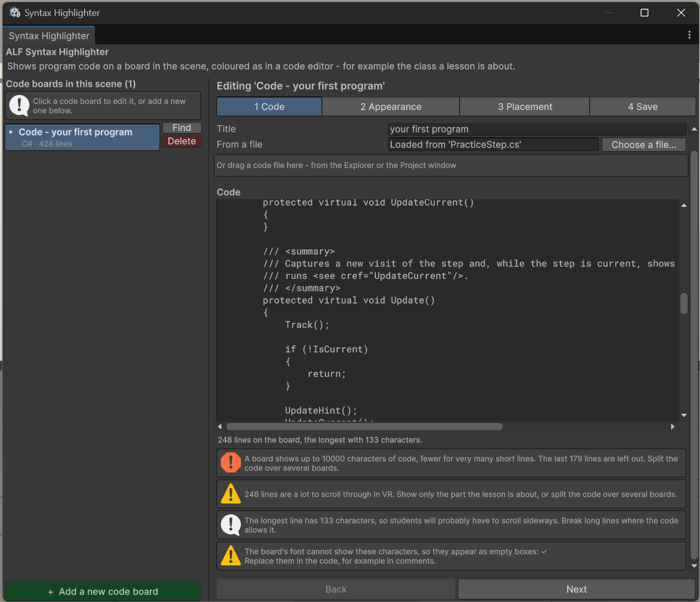Image resolution: width=700 pixels, height=602 pixels.
Task: Click the '248 lines on the board' status text
Action: (x=320, y=440)
